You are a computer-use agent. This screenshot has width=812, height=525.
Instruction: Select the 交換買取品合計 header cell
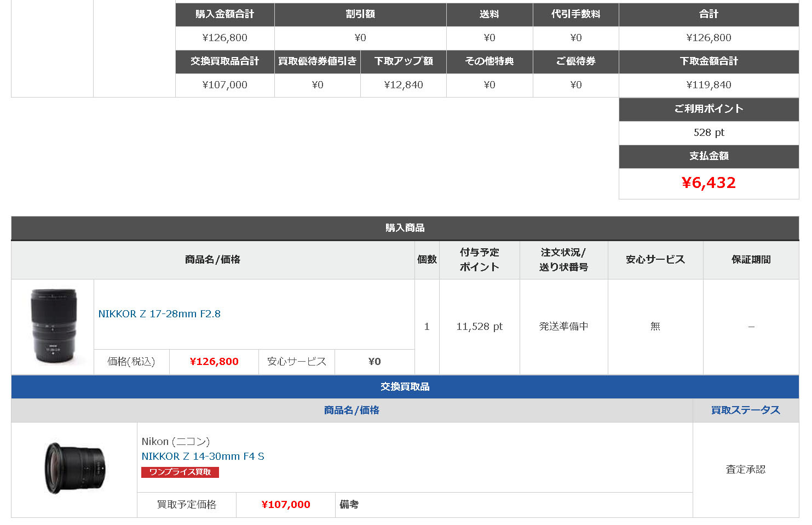point(225,61)
